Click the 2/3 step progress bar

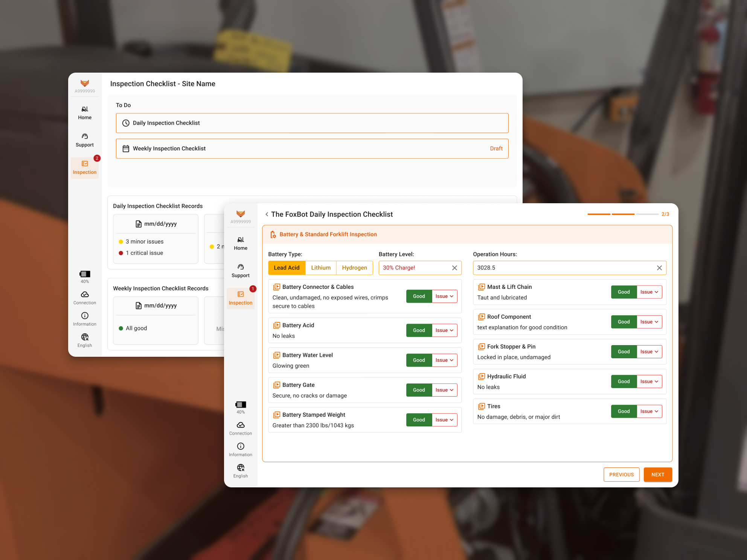623,214
